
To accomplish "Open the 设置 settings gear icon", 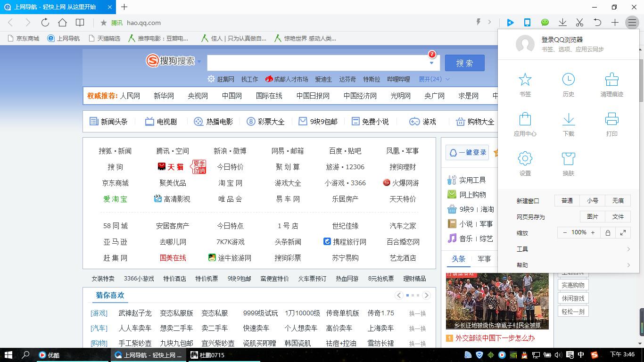I will [x=525, y=158].
